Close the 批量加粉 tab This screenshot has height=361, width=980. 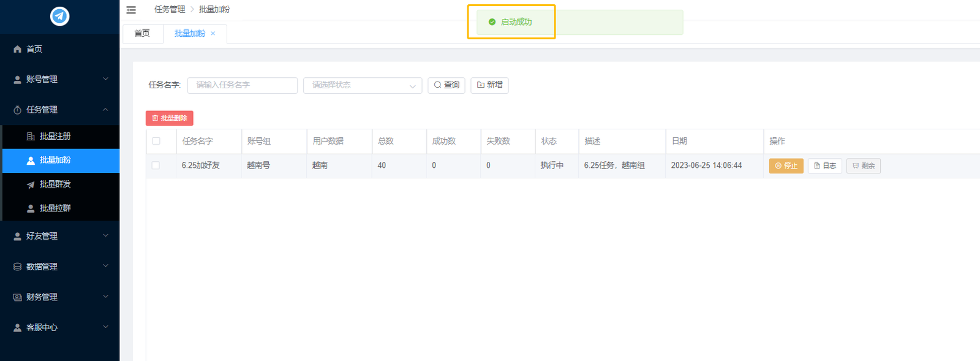click(213, 34)
